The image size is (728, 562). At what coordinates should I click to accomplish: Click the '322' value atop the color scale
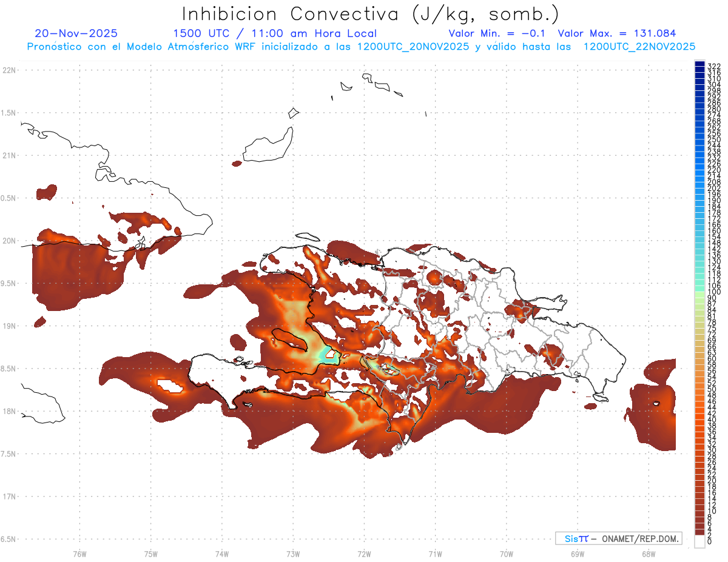[714, 65]
